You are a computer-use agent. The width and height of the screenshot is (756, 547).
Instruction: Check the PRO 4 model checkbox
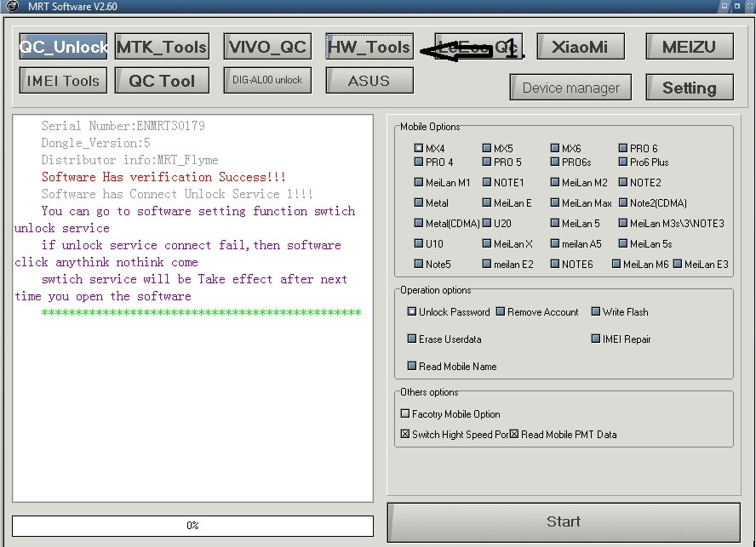click(x=419, y=162)
